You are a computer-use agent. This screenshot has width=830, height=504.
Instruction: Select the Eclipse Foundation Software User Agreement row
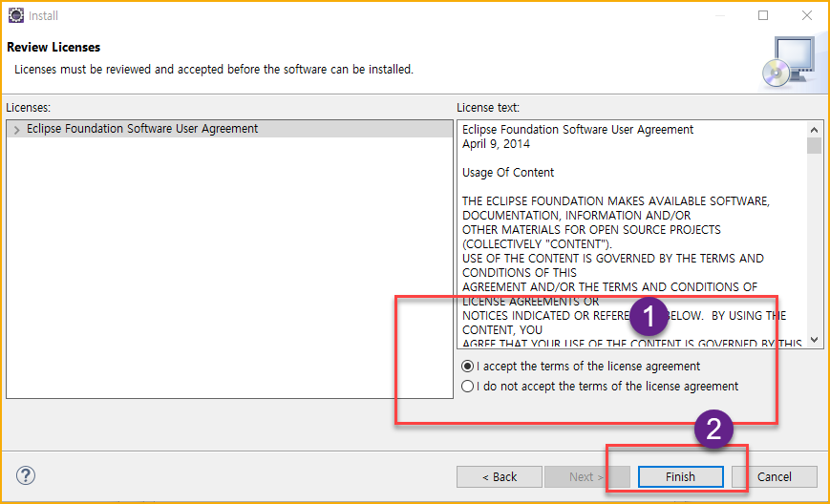pyautogui.click(x=230, y=129)
